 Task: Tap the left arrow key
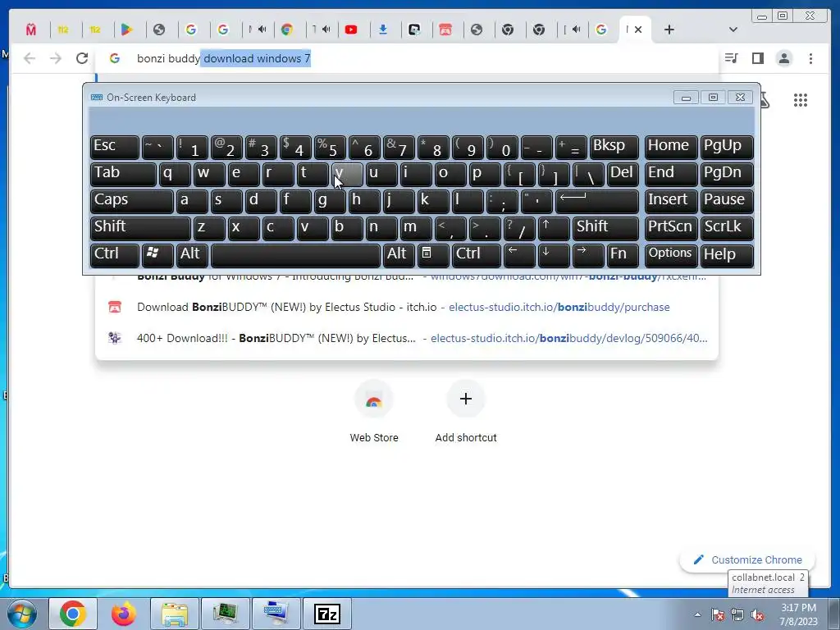tap(519, 255)
